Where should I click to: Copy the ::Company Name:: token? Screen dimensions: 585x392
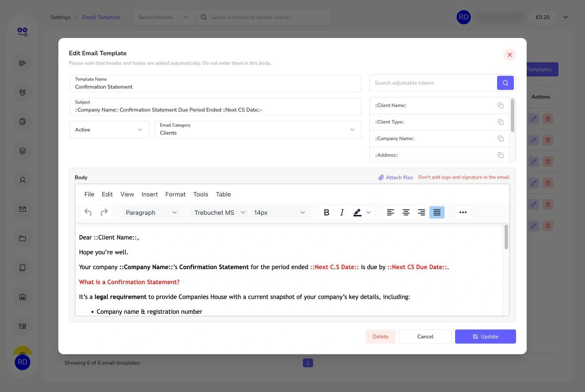[x=501, y=138]
